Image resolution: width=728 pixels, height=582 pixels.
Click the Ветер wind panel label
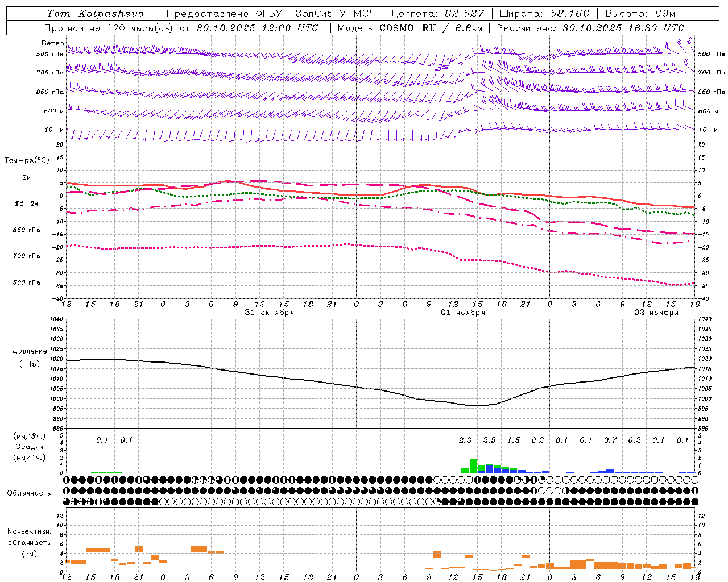[53, 43]
